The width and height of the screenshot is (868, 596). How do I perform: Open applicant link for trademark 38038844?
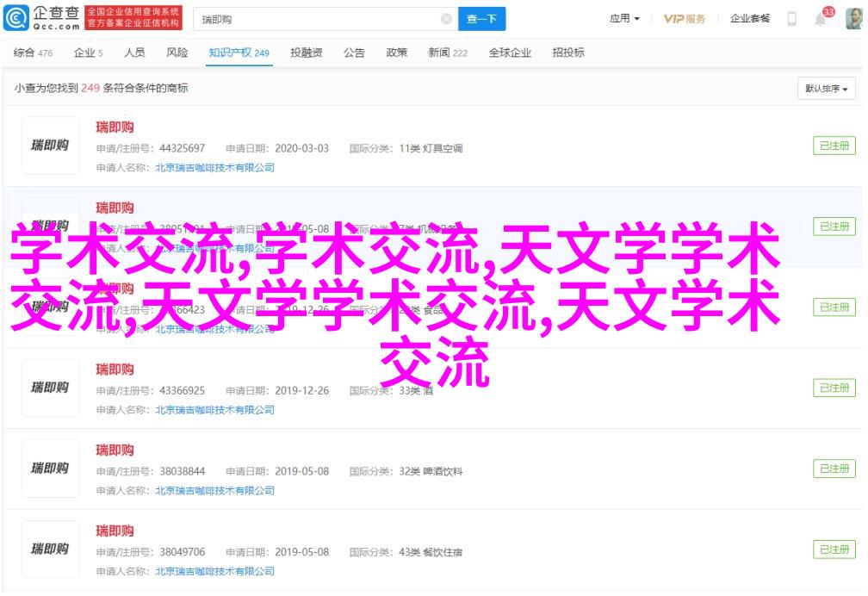[214, 491]
